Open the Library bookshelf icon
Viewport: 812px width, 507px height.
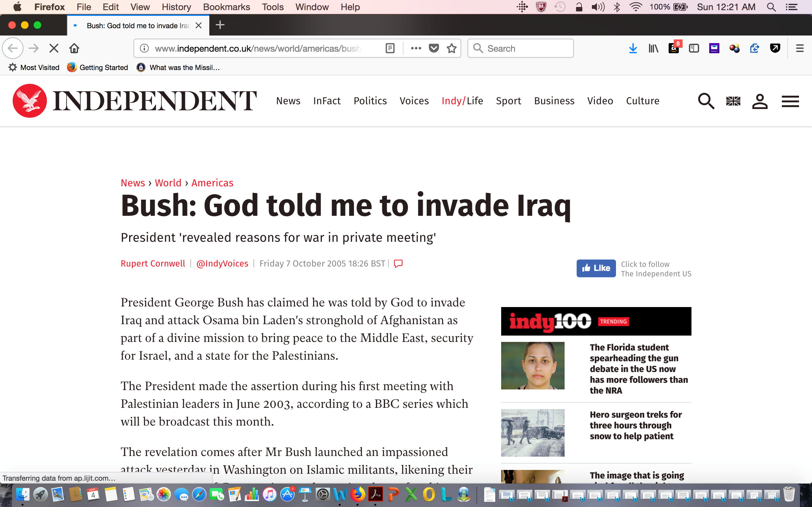tap(653, 48)
